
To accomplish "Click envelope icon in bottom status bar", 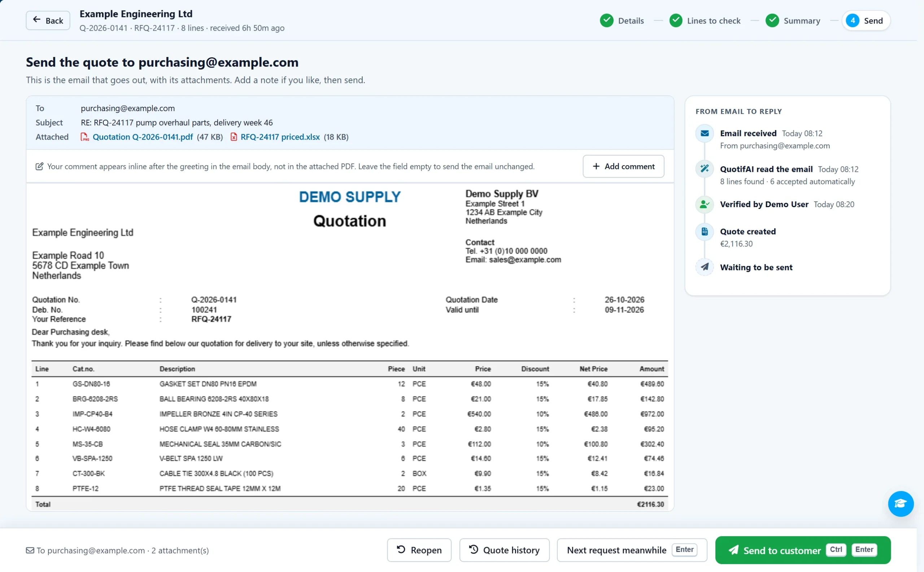I will 30,550.
